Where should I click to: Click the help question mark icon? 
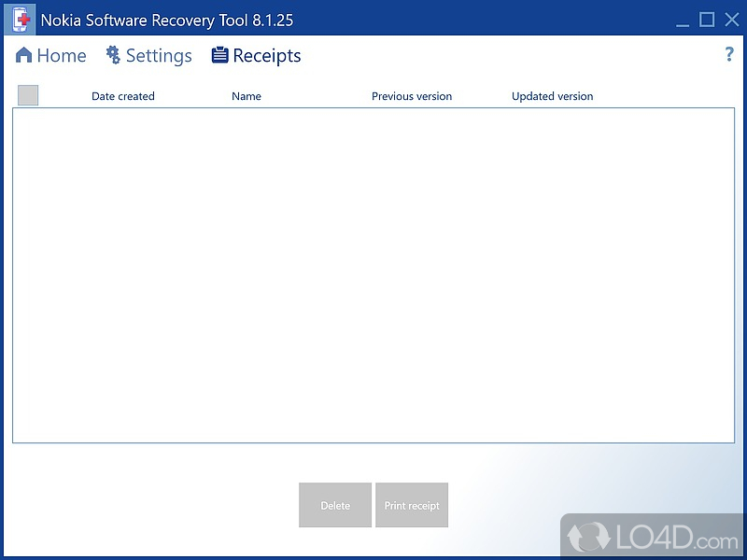(729, 54)
